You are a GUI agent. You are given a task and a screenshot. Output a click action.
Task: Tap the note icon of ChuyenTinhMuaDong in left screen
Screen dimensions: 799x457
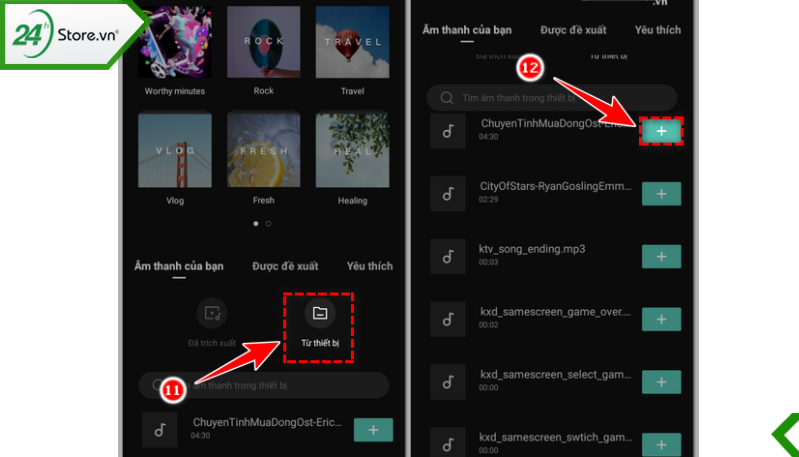[x=160, y=430]
